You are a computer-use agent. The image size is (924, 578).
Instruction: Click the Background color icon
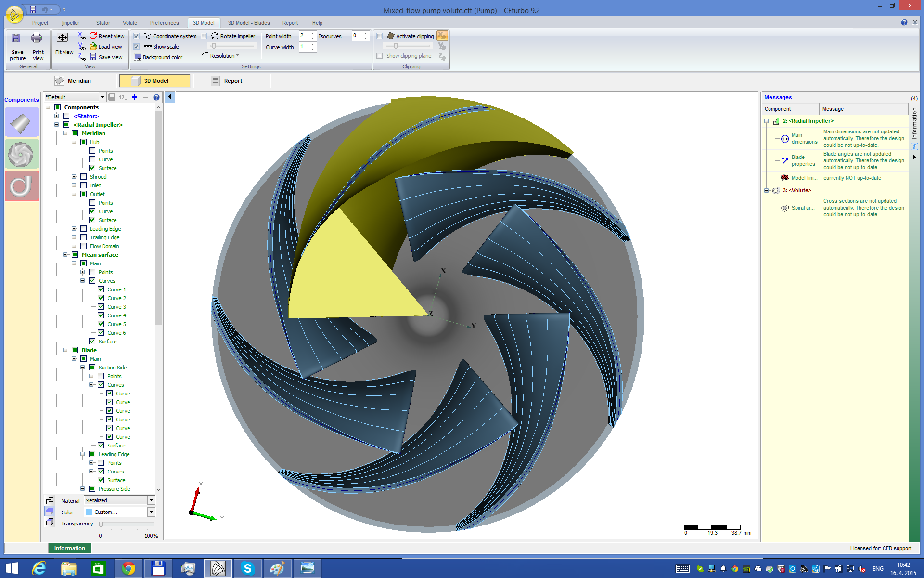136,57
